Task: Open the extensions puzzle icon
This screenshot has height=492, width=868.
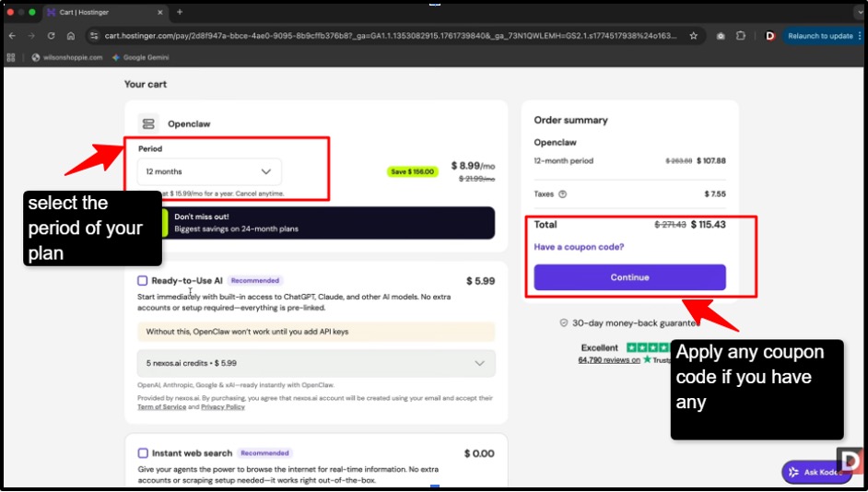Action: (741, 35)
